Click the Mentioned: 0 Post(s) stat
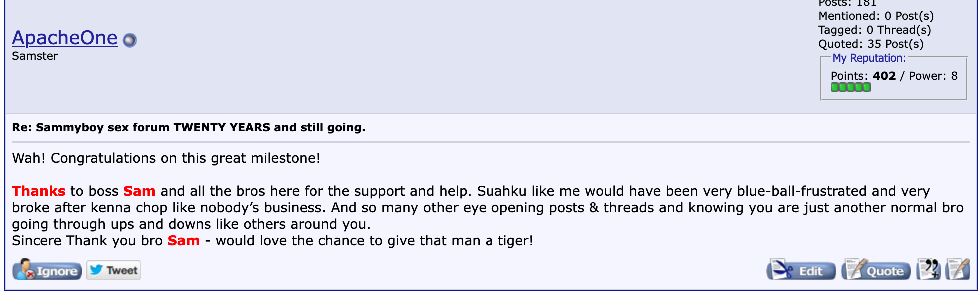This screenshot has height=291, width=980. 876,16
